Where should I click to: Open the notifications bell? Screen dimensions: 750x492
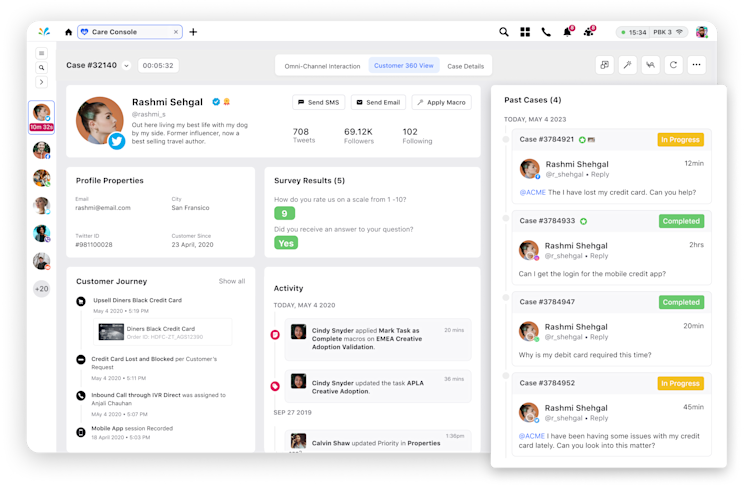click(x=568, y=32)
